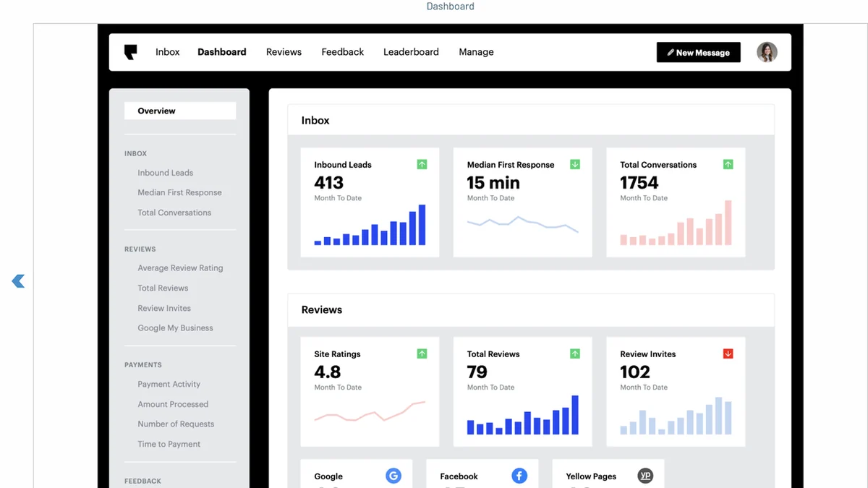Click the Median First Response line chart
This screenshot has width=868, height=488.
pos(522,224)
